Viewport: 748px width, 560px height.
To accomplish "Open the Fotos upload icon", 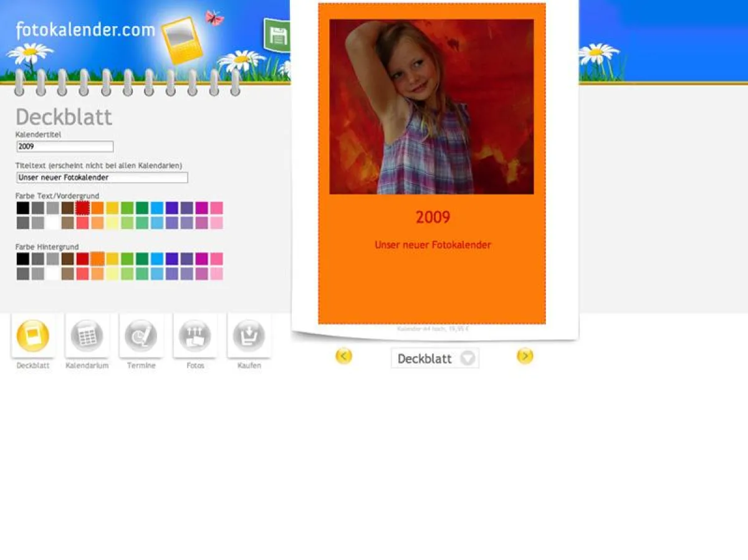I will pos(195,335).
